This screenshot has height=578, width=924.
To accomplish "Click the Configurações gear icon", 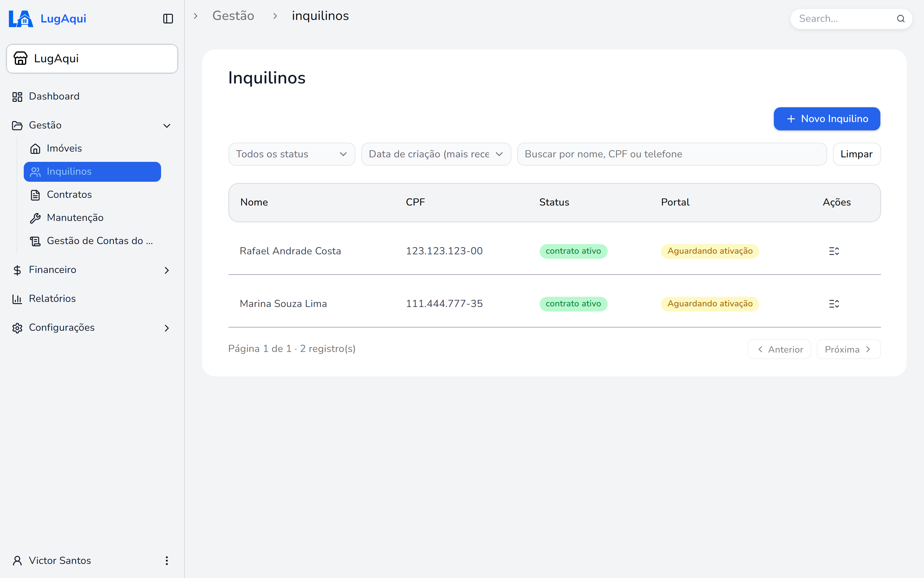I will pos(17,328).
